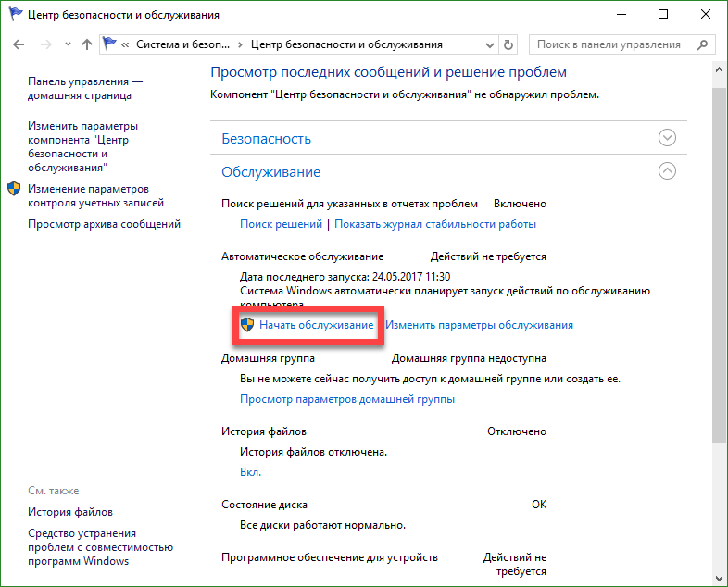The image size is (728, 587).
Task: Open user account control settings link
Action: pos(95,196)
